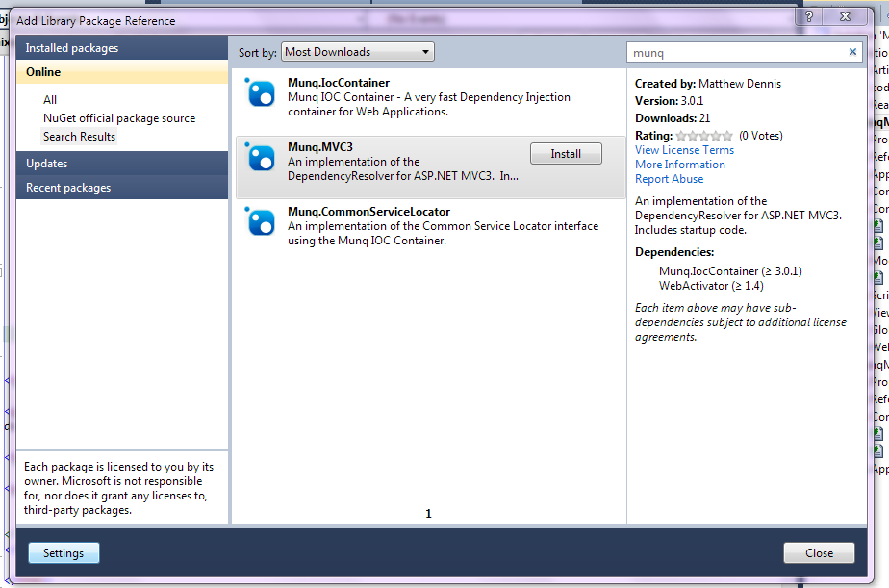Open the View License Terms link
This screenshot has width=889, height=588.
tap(684, 150)
